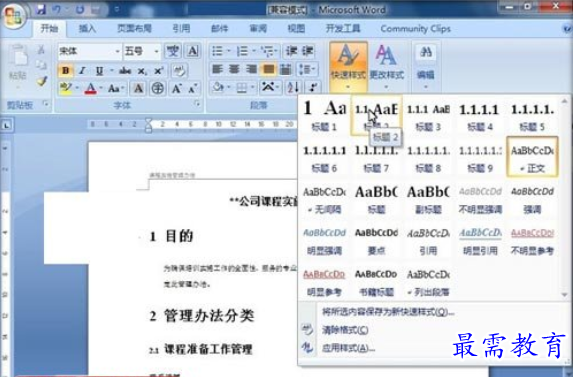The image size is (574, 377).
Task: Insert enclosed character
Action: 157,88
